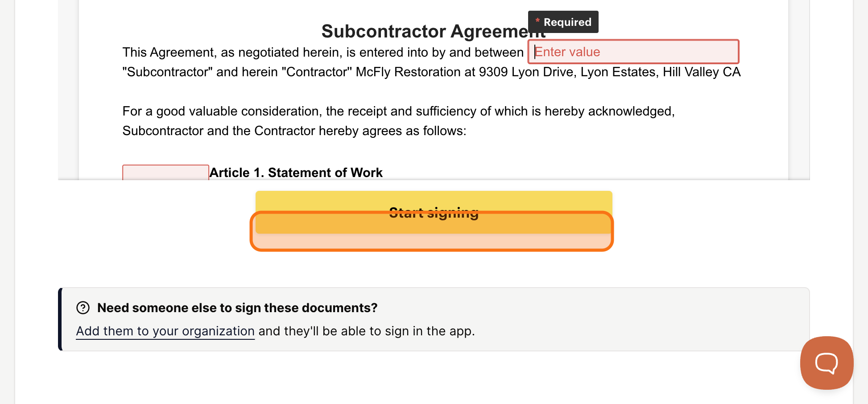Click the "Article 1. Statement of Work" heading

click(296, 173)
